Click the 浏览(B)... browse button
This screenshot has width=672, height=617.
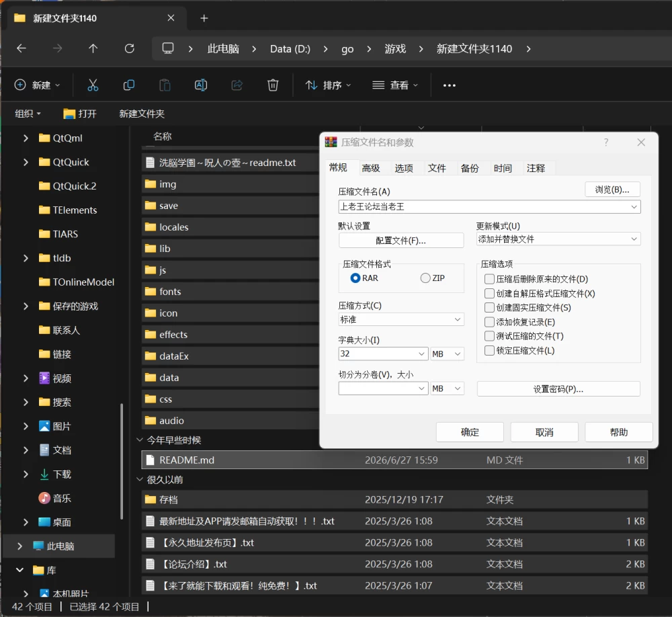click(612, 190)
